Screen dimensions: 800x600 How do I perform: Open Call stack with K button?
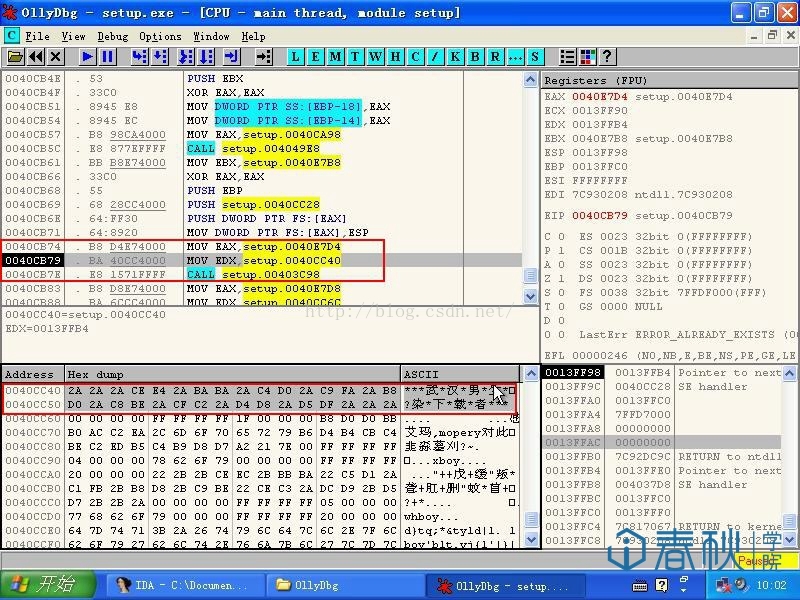tap(455, 56)
